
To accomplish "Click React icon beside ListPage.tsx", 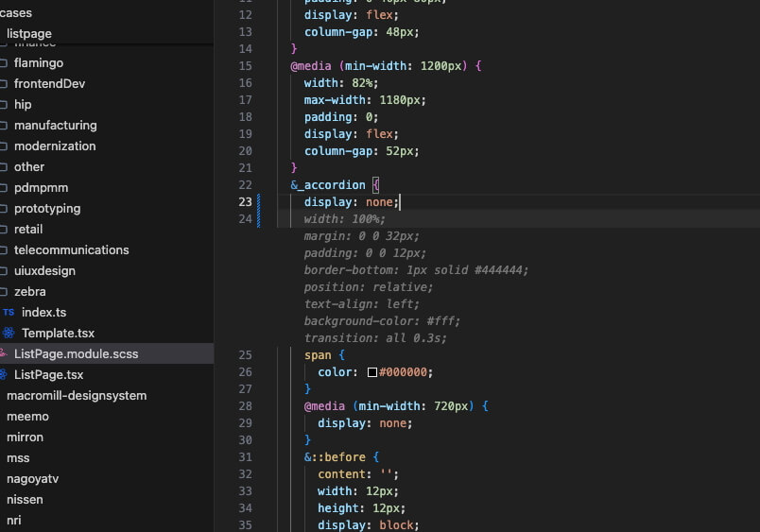I will coord(4,374).
